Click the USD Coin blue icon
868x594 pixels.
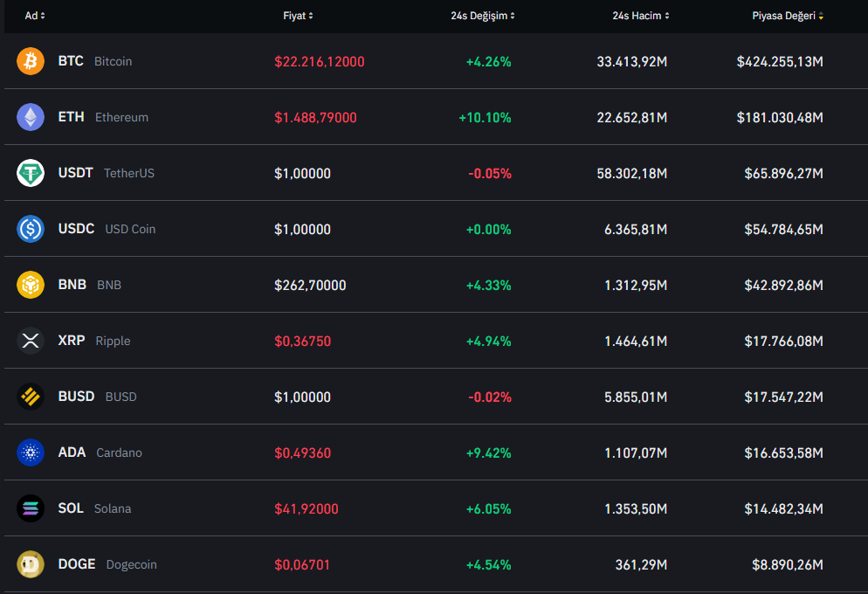(x=31, y=229)
